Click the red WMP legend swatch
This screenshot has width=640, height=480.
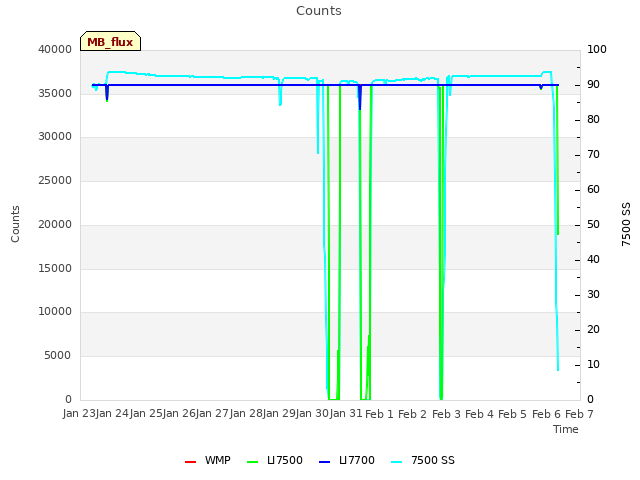tap(190, 462)
